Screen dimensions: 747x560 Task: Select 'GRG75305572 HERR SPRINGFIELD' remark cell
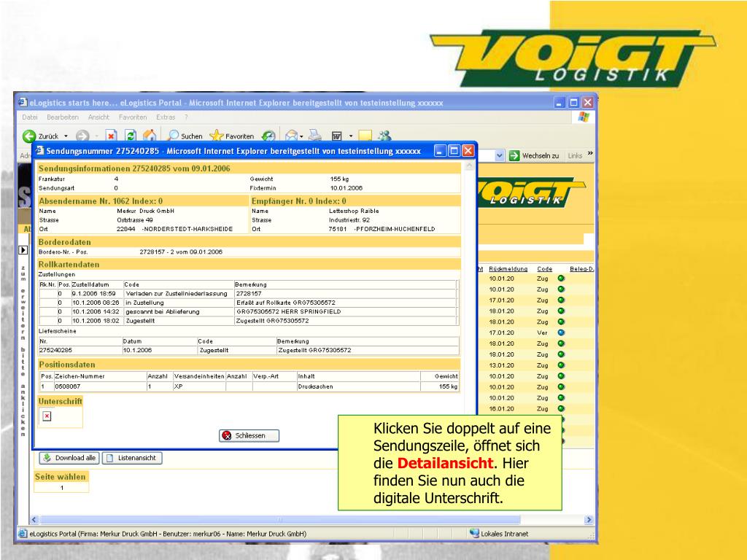pyautogui.click(x=346, y=312)
